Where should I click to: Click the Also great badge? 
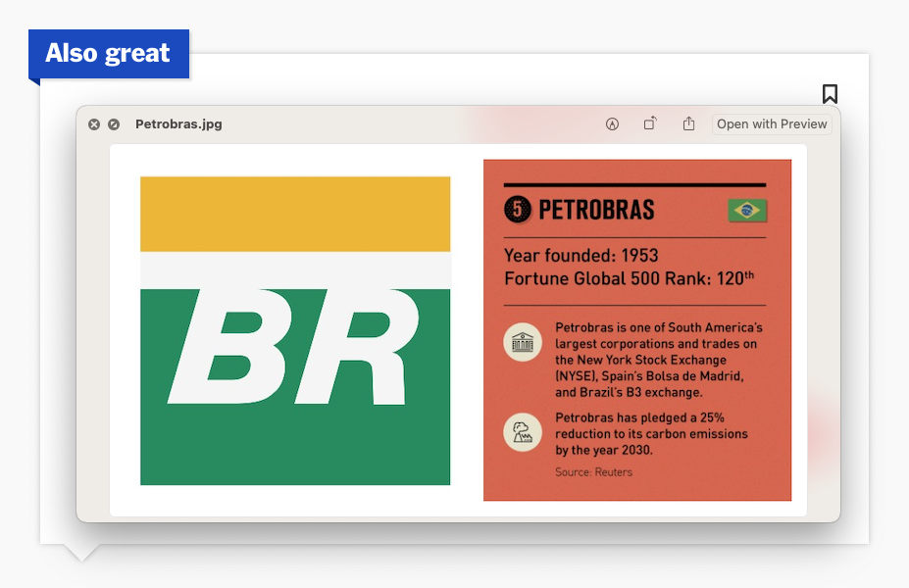coord(109,54)
